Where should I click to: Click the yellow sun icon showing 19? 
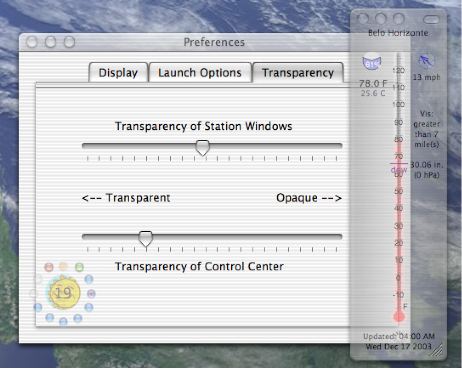64,293
